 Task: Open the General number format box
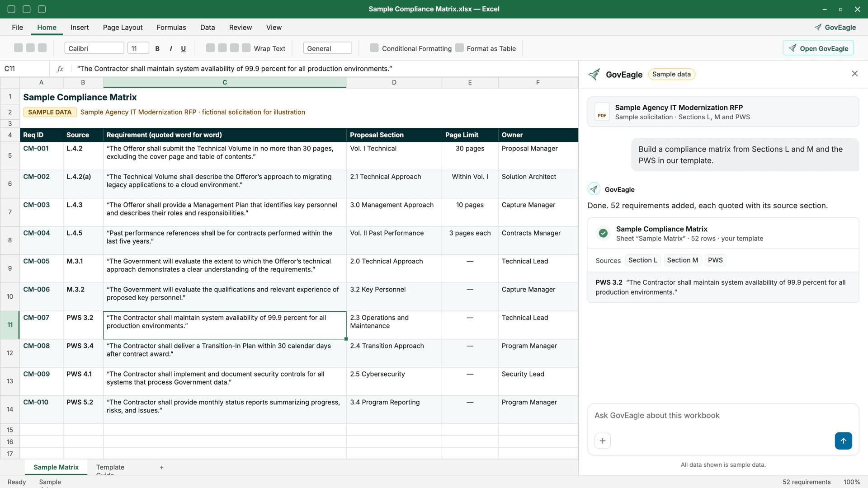pos(327,48)
